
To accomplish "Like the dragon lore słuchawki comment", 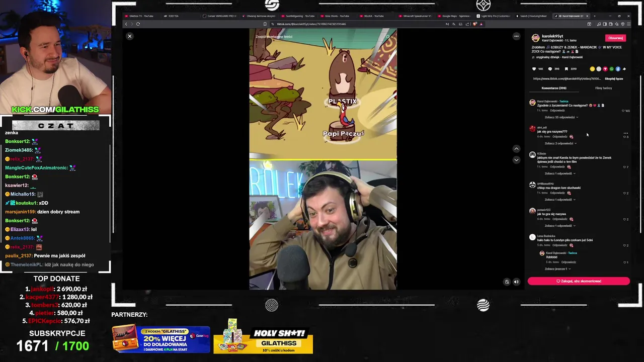I will 625,193.
